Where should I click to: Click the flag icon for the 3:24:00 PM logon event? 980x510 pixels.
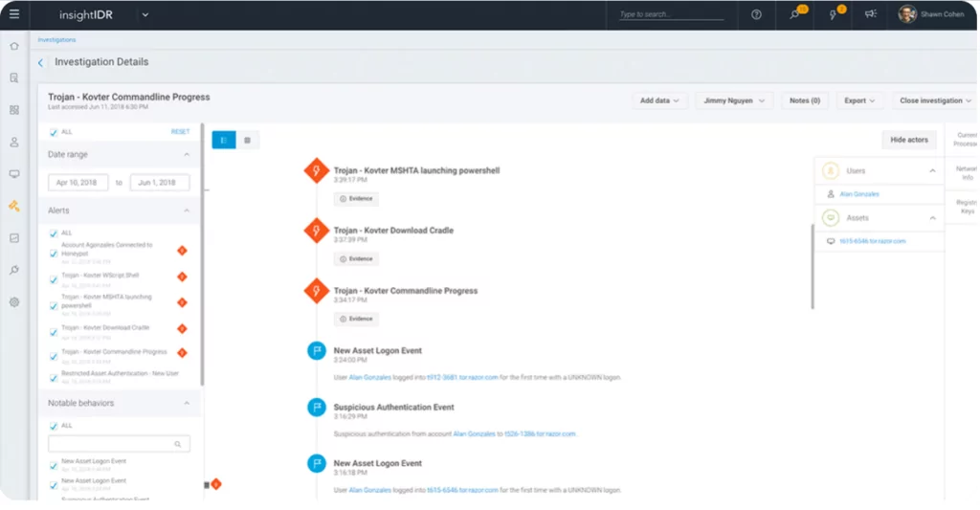317,350
